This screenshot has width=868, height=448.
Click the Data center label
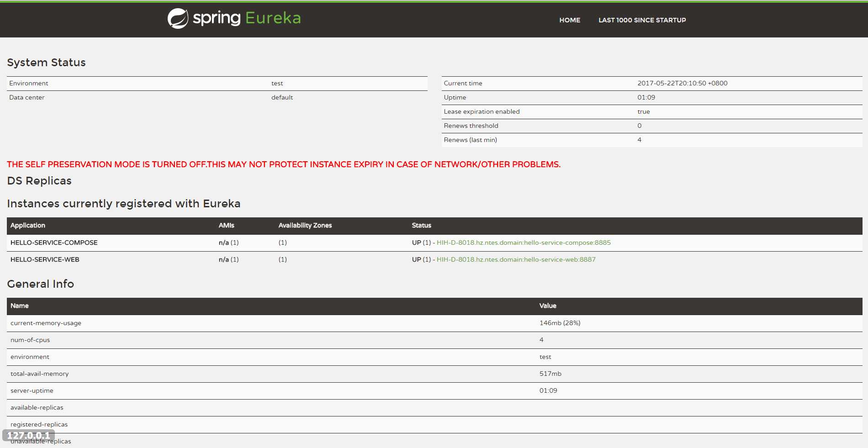tap(26, 97)
